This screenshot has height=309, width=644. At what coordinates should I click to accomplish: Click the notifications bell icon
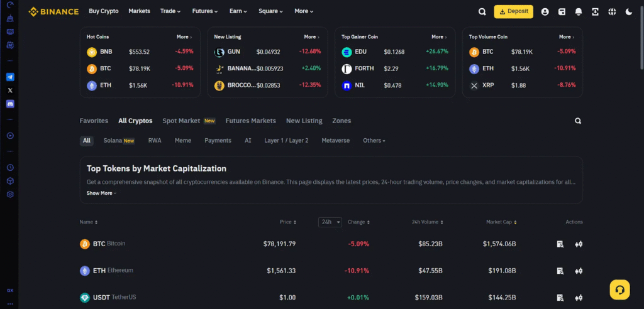tap(578, 11)
